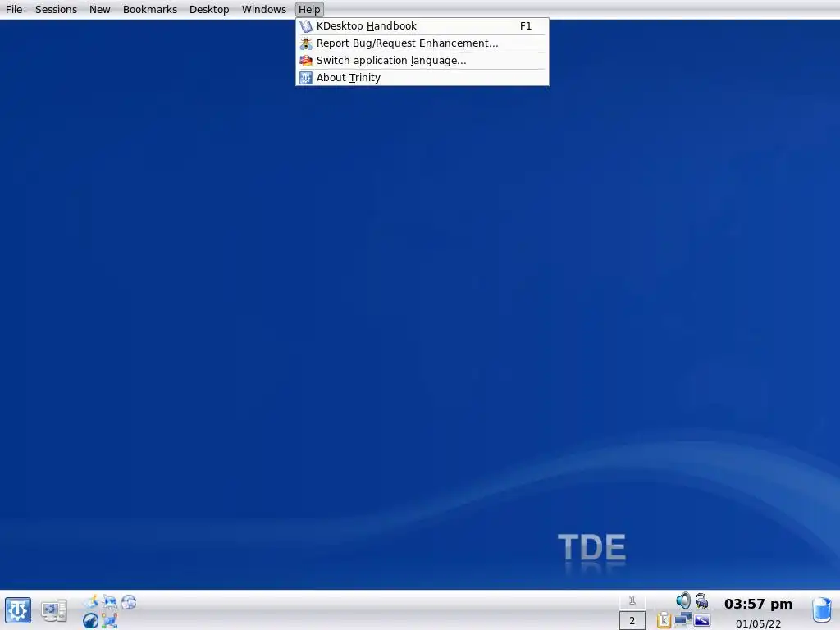
Task: Switch to virtual desktop 1 in pager
Action: click(x=632, y=600)
